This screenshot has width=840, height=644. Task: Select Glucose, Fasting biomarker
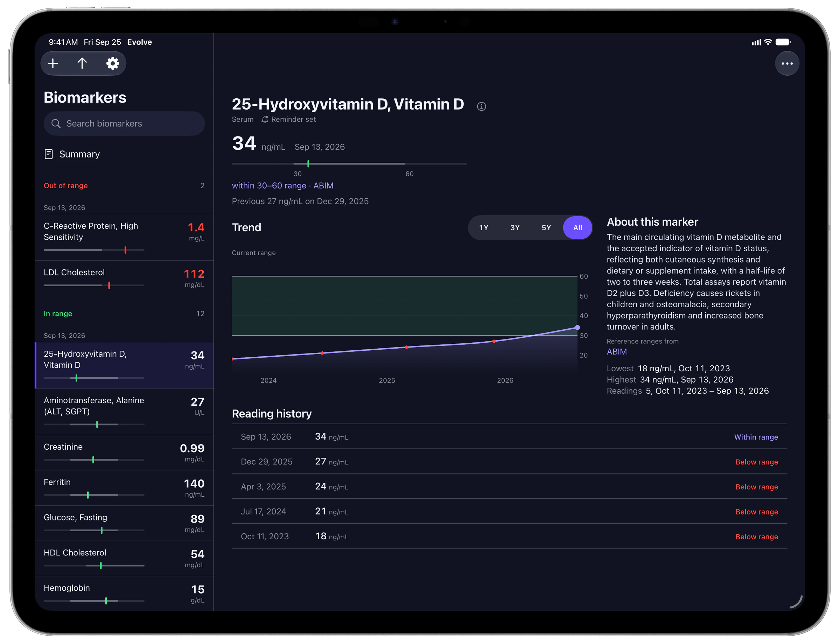[124, 523]
